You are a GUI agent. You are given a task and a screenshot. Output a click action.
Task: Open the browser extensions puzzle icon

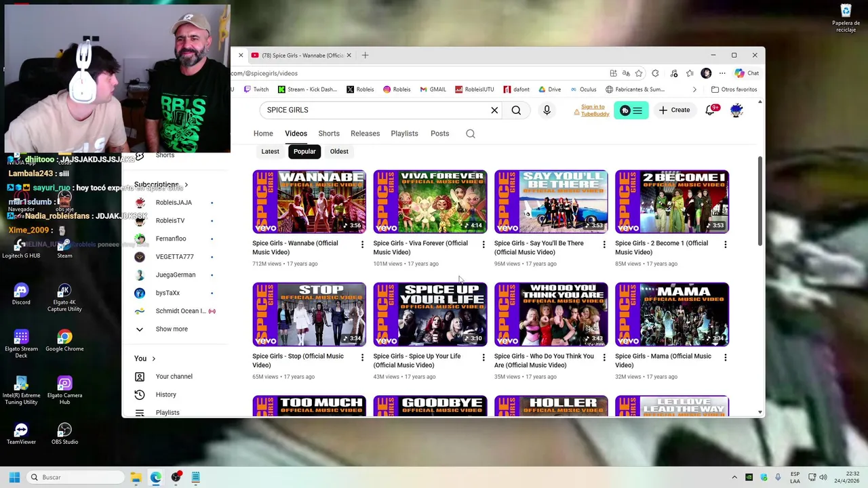pos(655,73)
